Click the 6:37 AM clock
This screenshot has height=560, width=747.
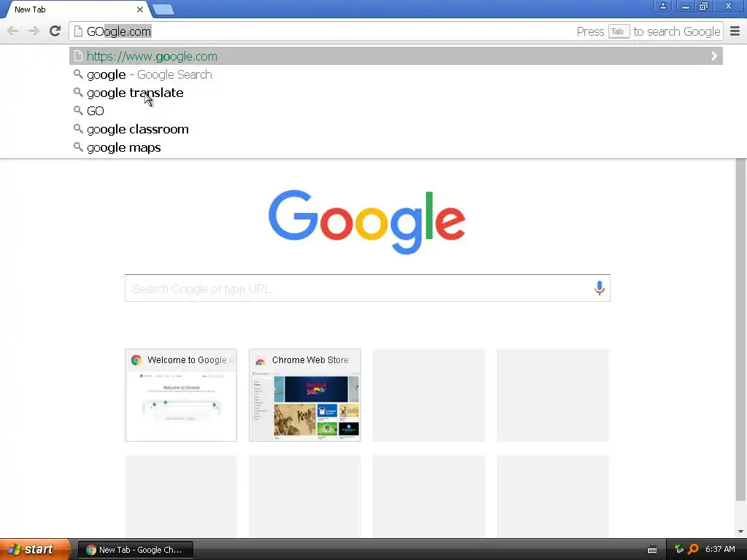(720, 550)
